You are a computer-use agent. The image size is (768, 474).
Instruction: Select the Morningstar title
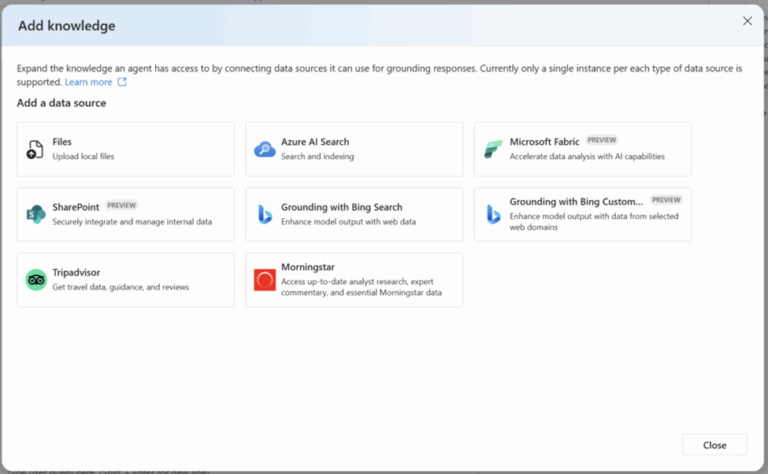[x=308, y=267]
